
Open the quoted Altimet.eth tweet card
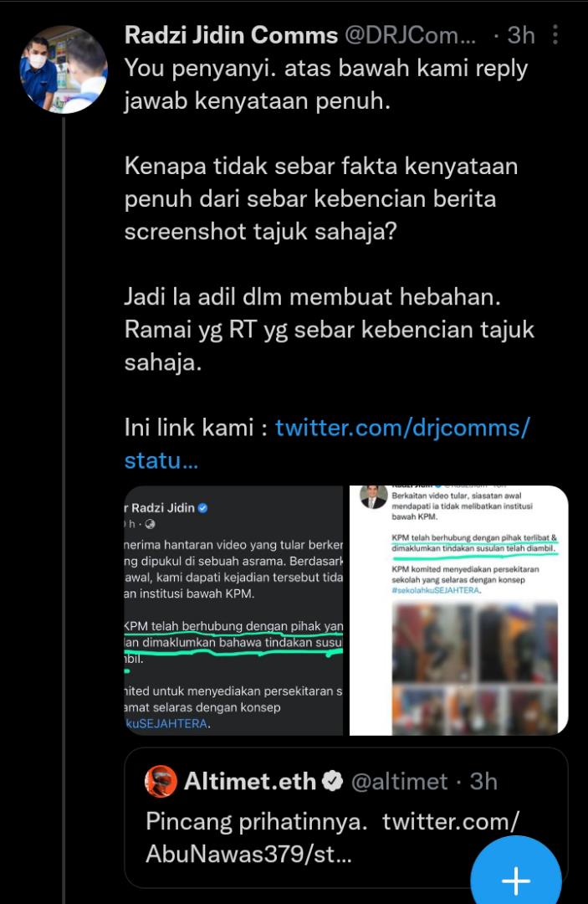[346, 818]
